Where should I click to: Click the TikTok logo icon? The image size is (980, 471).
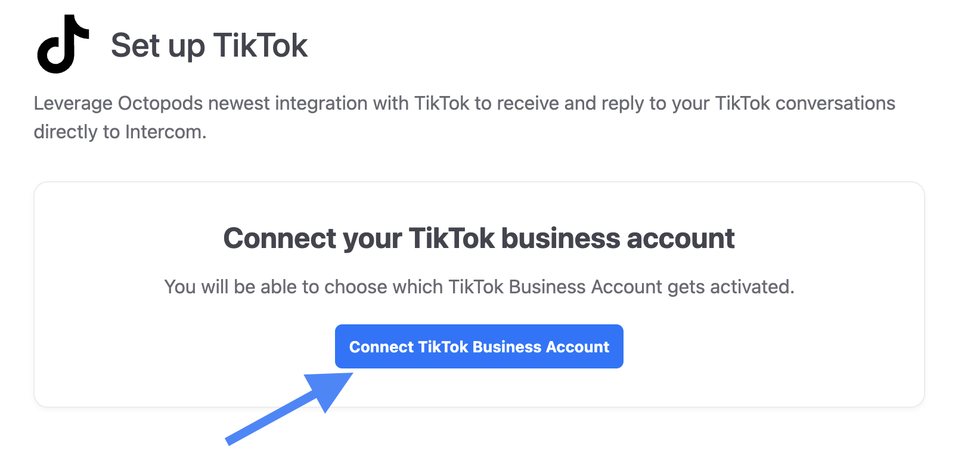63,45
